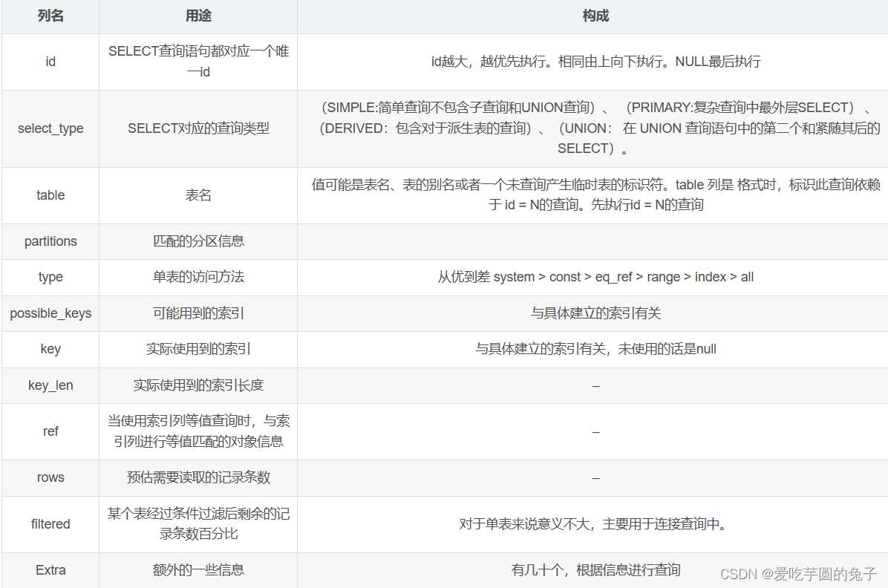
Task: Click the 用途 column header
Action: [x=198, y=16]
